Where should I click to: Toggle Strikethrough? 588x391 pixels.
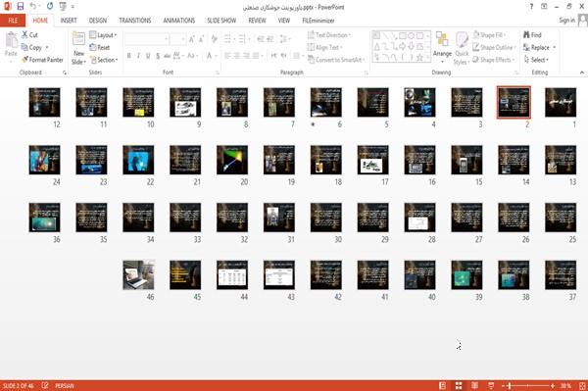point(168,56)
